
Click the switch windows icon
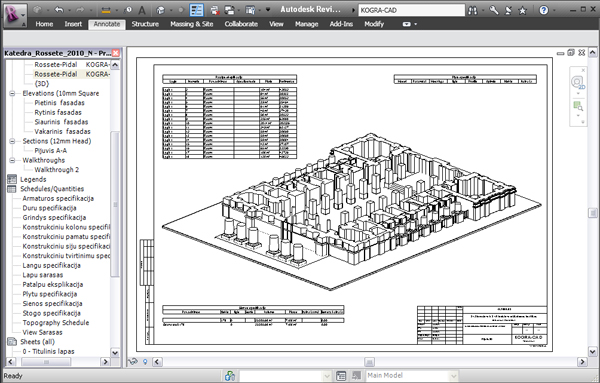point(229,10)
